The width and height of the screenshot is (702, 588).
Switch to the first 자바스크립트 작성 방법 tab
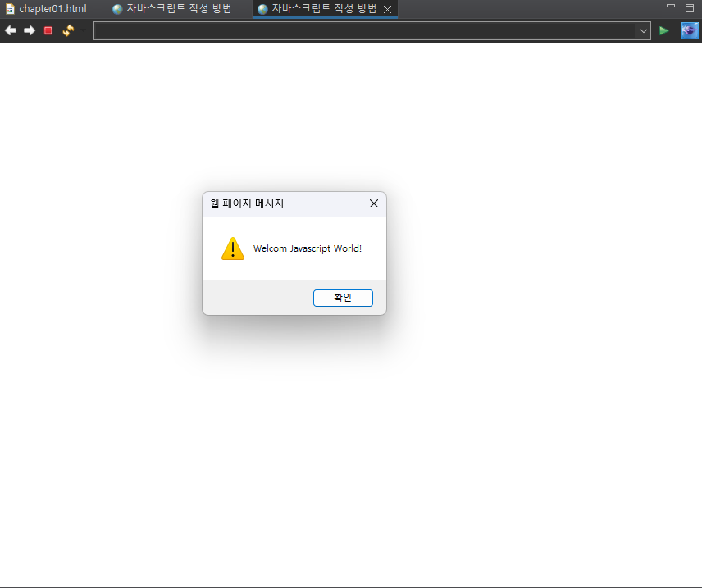[x=172, y=9]
